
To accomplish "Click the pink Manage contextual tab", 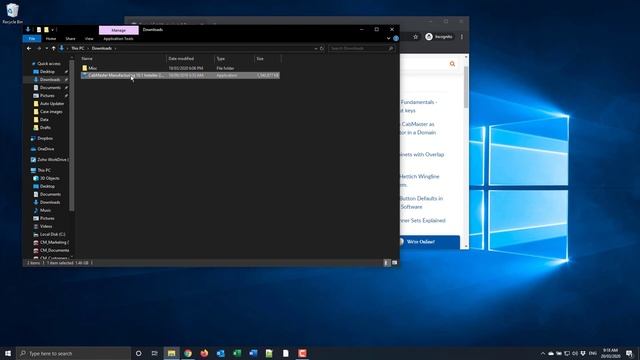I will [x=119, y=30].
